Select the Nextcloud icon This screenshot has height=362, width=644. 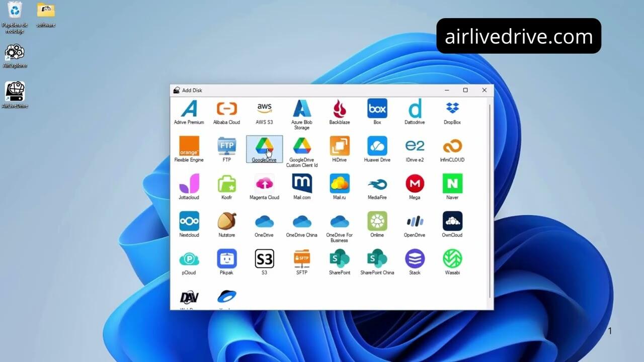(189, 222)
